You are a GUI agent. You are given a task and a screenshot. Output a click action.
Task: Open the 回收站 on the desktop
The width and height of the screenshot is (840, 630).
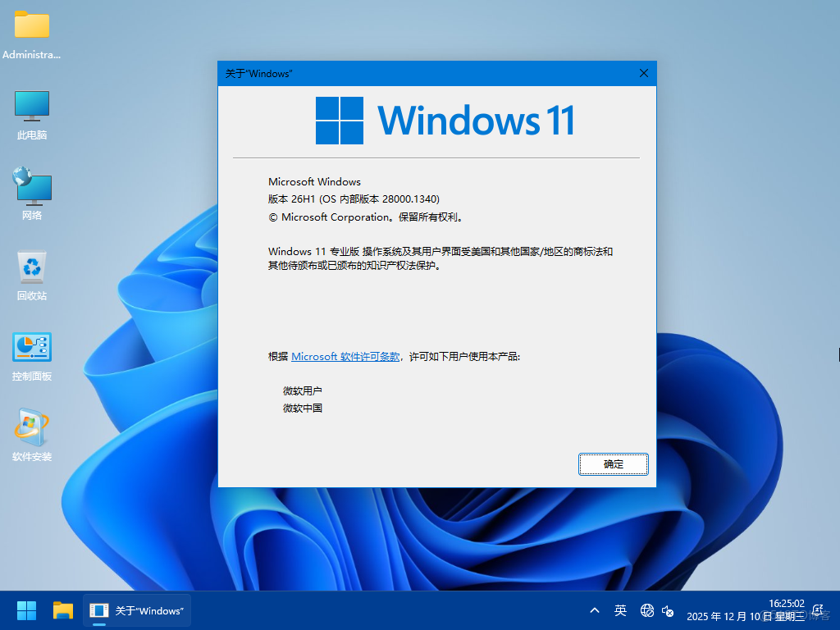click(31, 267)
